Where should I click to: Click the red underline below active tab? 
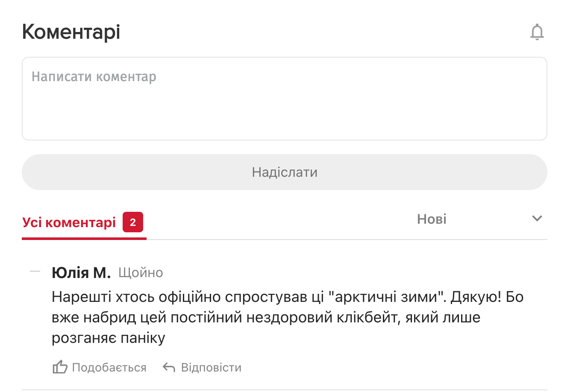pos(84,238)
